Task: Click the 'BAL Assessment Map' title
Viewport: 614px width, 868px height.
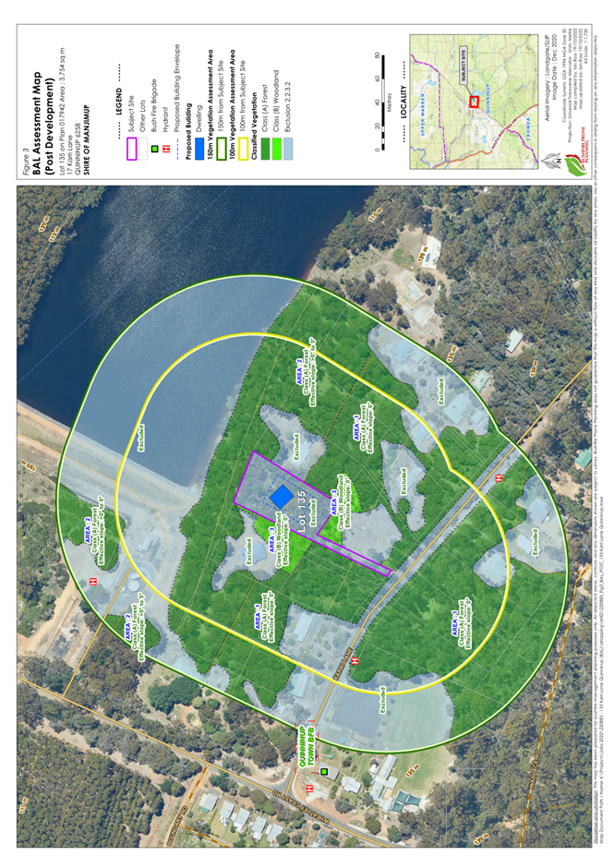Action: 37,123
